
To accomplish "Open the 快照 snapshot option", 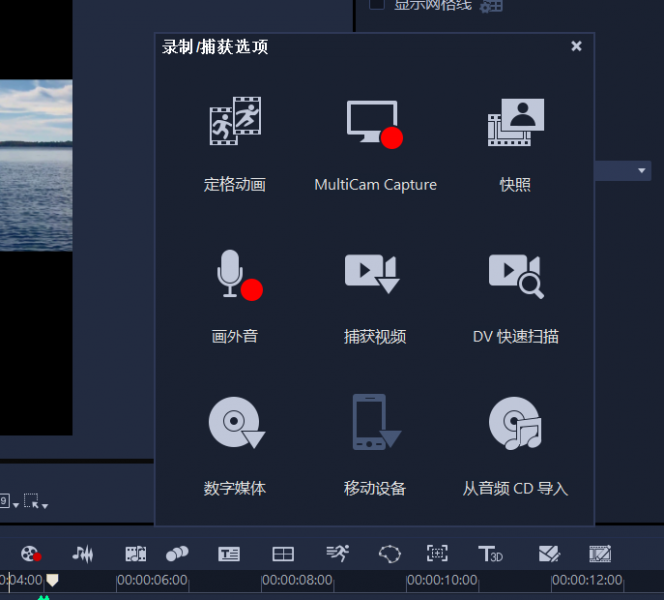I will 515,144.
